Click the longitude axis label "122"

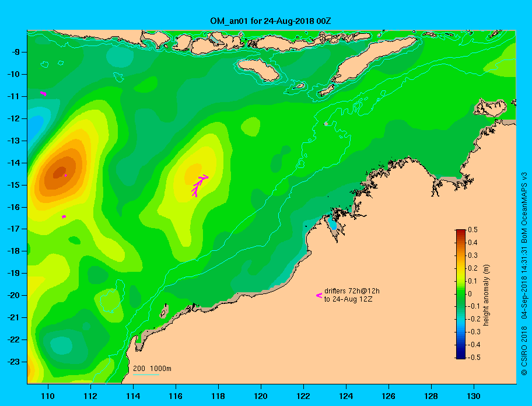(303, 396)
